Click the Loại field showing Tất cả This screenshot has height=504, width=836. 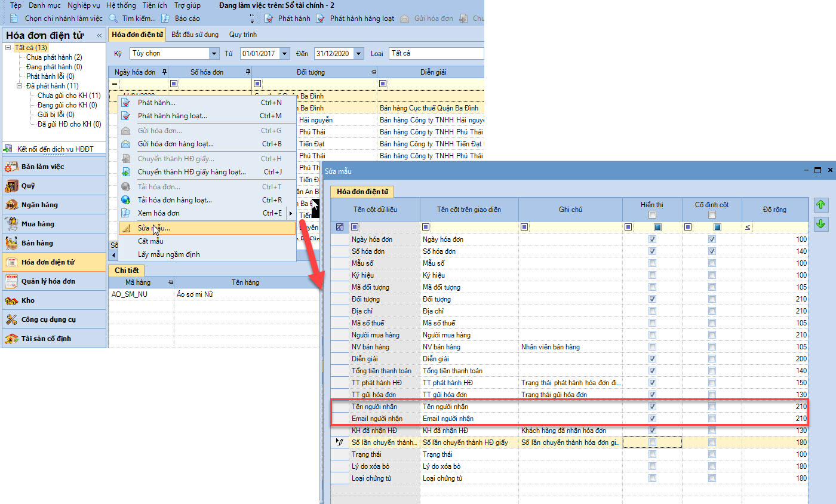436,53
